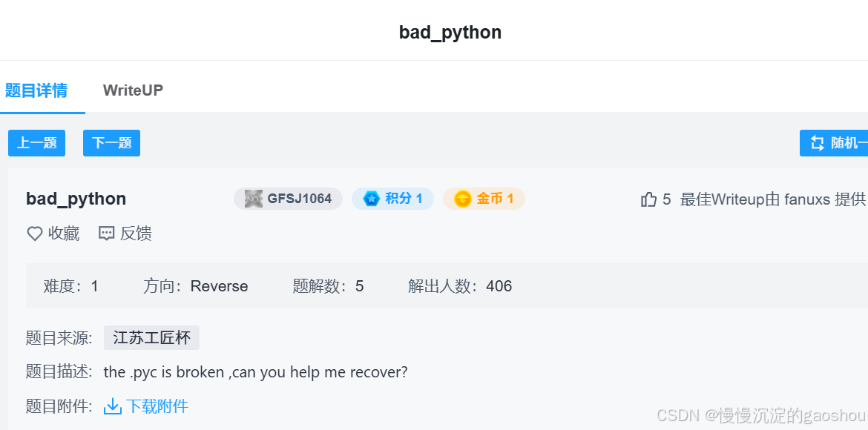The width and height of the screenshot is (868, 430).
Task: Click the 积分 1 badge
Action: click(x=392, y=199)
